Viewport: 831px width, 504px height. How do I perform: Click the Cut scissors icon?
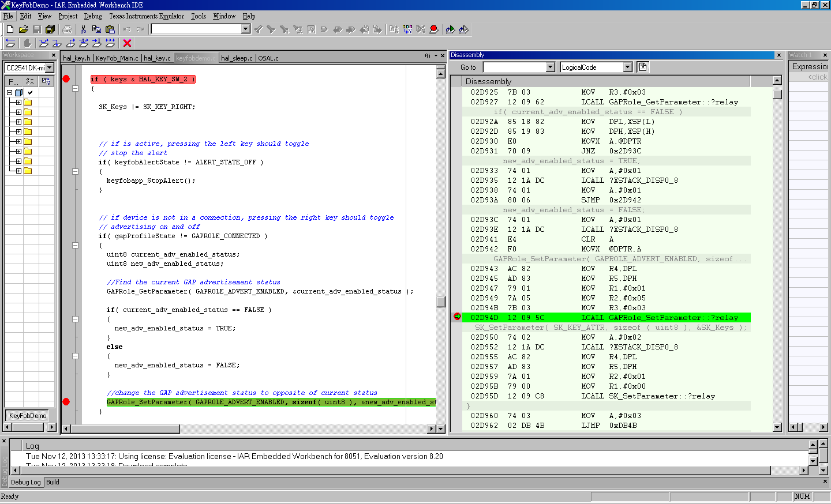click(x=83, y=29)
